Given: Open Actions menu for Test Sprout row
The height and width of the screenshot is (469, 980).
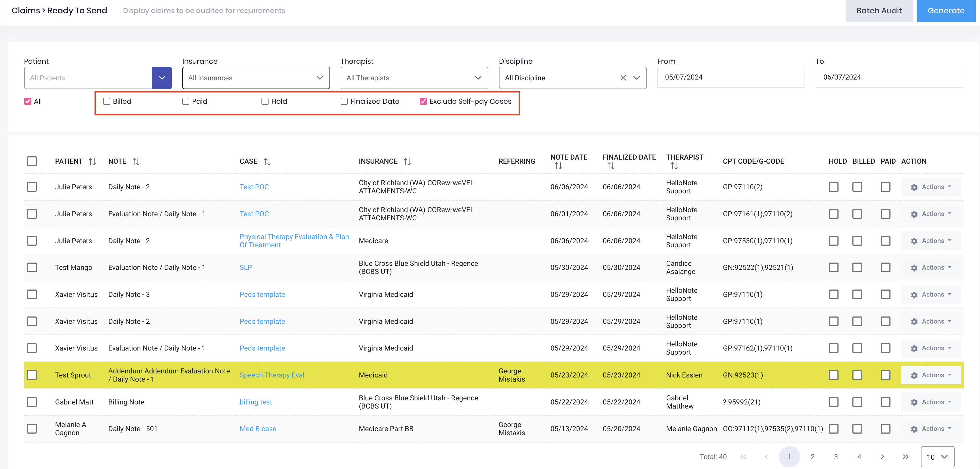Looking at the screenshot, I should click(931, 375).
